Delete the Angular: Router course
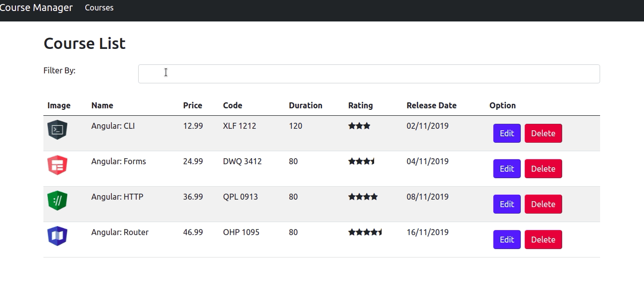 click(x=543, y=240)
